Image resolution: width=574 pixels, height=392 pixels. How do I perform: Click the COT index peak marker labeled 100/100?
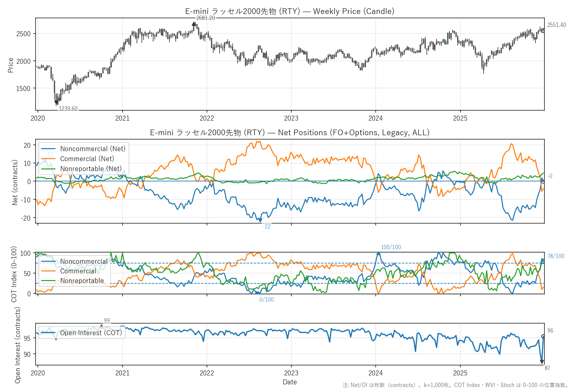coord(378,254)
